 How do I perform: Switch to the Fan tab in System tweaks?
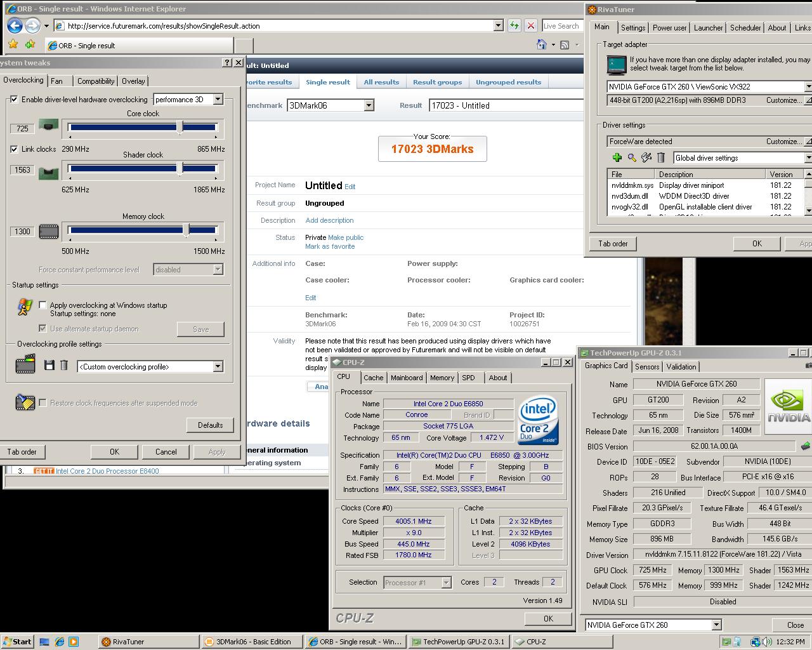pos(56,81)
